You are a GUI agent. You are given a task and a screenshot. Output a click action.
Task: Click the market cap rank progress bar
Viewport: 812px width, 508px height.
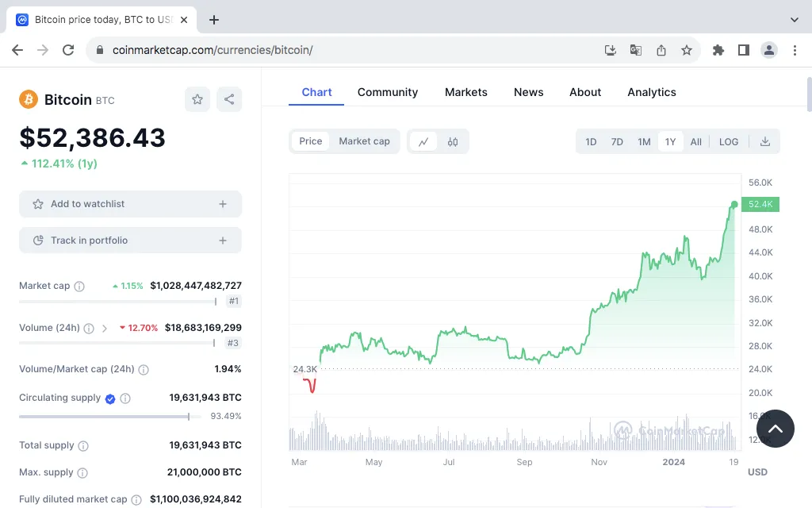118,301
